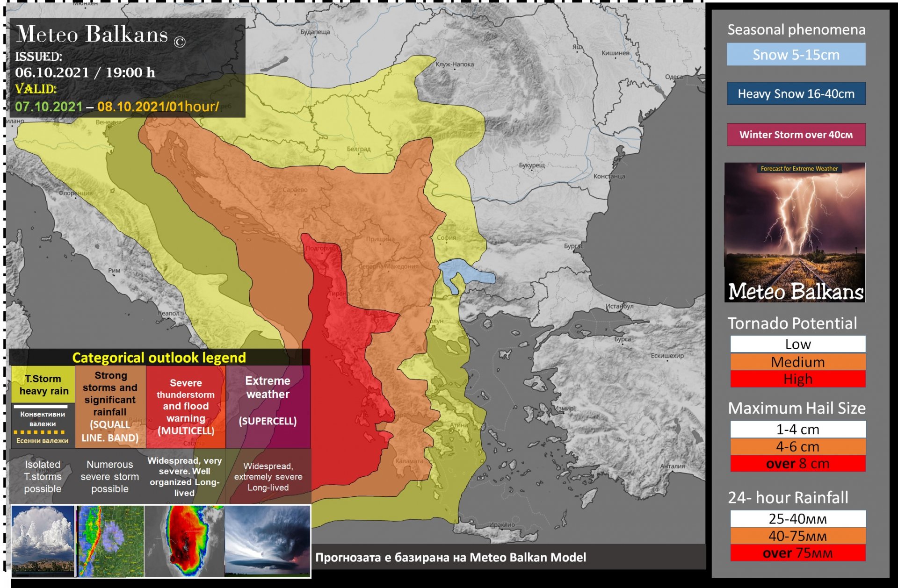The width and height of the screenshot is (898, 588).
Task: Select the Heavy Snow 16-40cm dark blue swatch
Action: 796,93
